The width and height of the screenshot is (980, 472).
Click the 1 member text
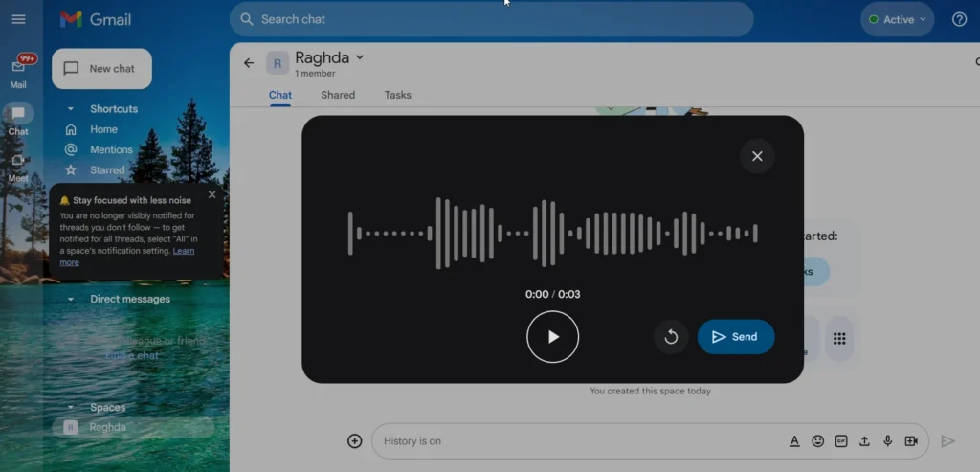tap(315, 74)
